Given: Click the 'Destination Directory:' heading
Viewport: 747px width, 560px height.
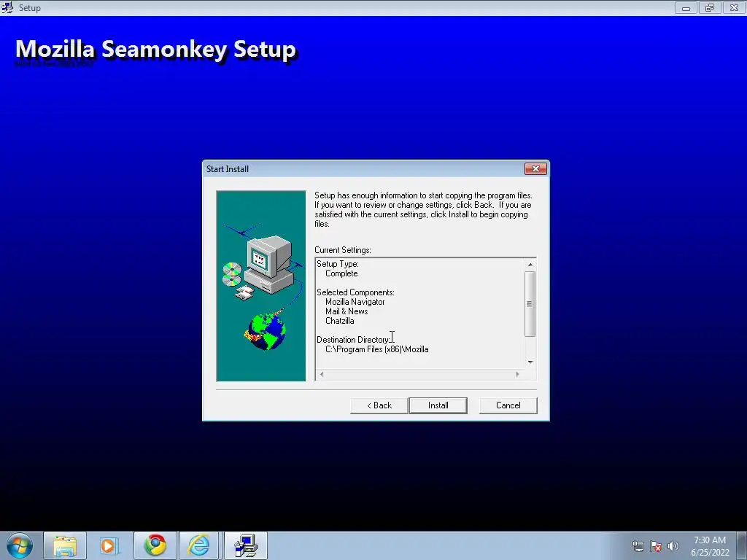Looking at the screenshot, I should 353,340.
